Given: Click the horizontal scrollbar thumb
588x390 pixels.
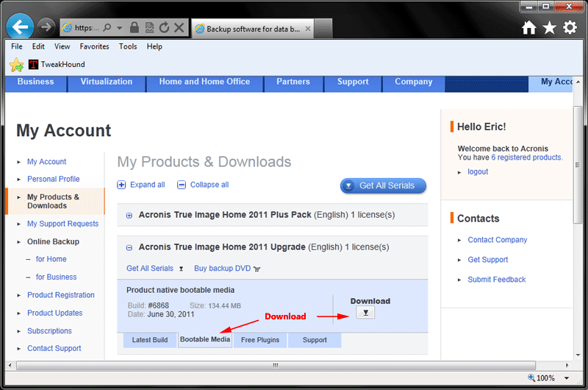Looking at the screenshot, I should click(276, 365).
